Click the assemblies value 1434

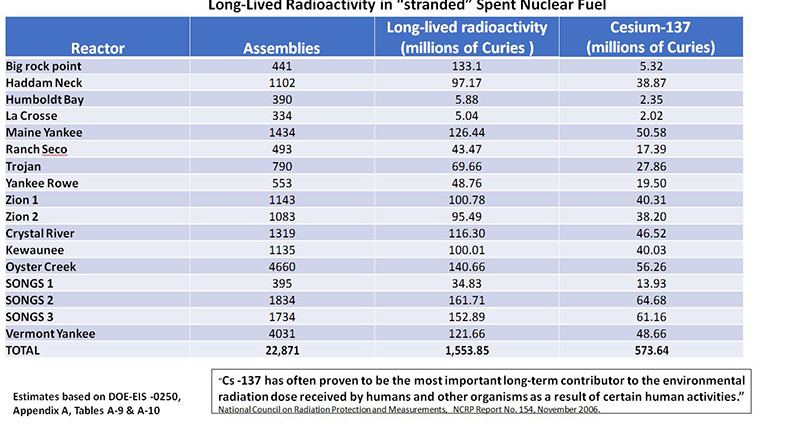282,133
